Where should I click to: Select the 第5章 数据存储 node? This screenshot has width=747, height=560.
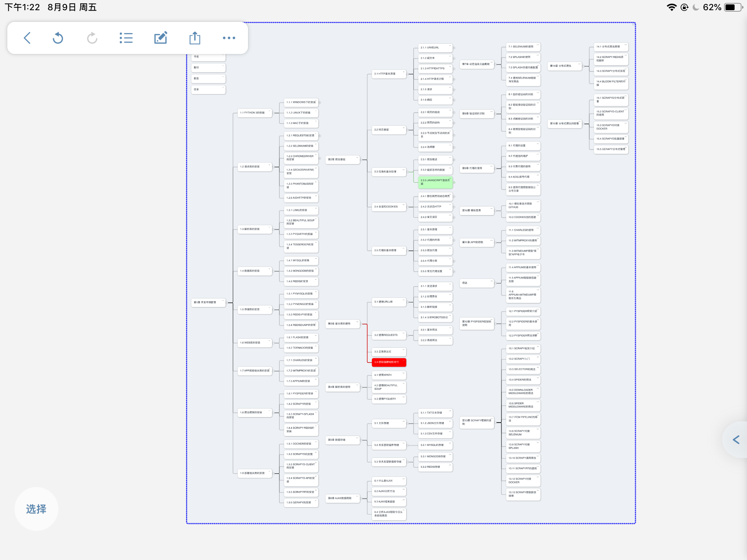coord(342,440)
